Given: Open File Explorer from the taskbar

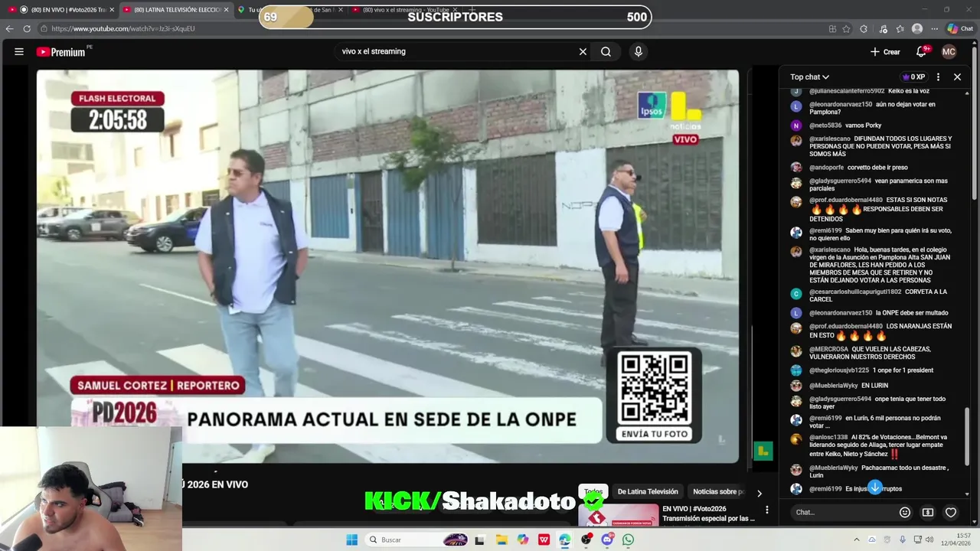Looking at the screenshot, I should 501,540.
